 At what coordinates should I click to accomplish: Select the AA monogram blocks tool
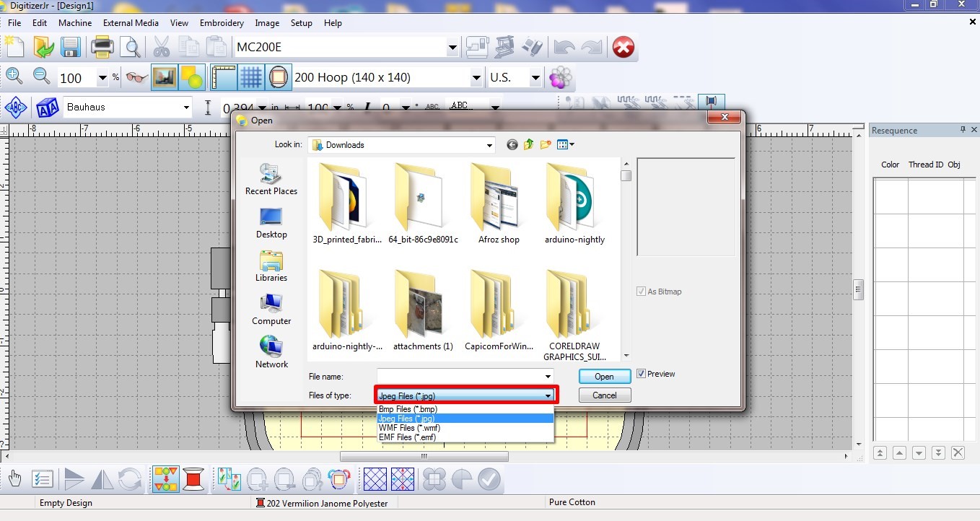click(47, 108)
